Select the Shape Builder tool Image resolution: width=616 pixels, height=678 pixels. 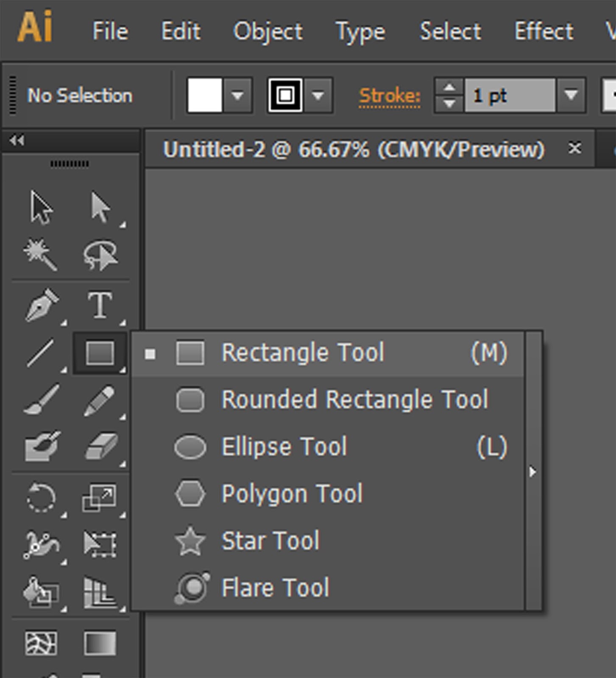tap(41, 592)
